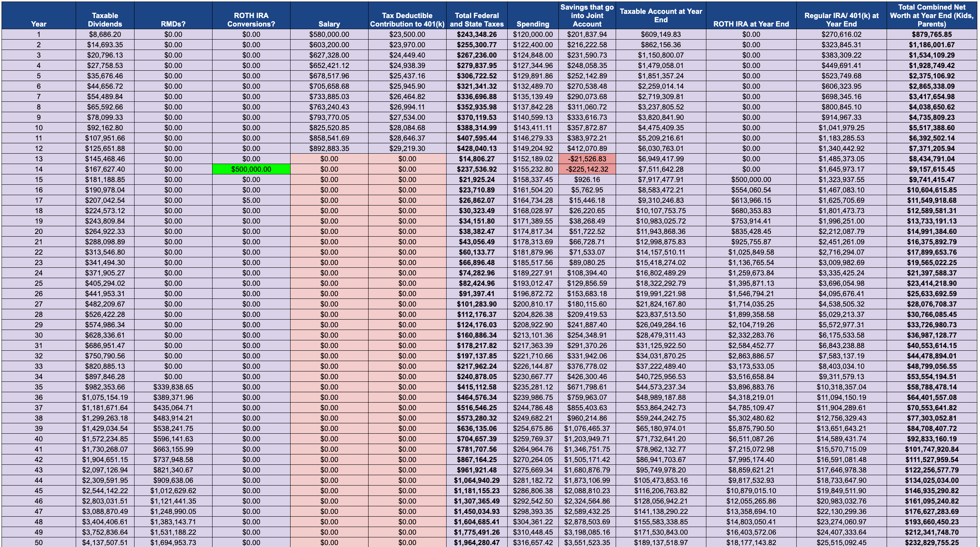Select Total Federal and State Taxes header
This screenshot has height=547, width=980.
(x=477, y=15)
